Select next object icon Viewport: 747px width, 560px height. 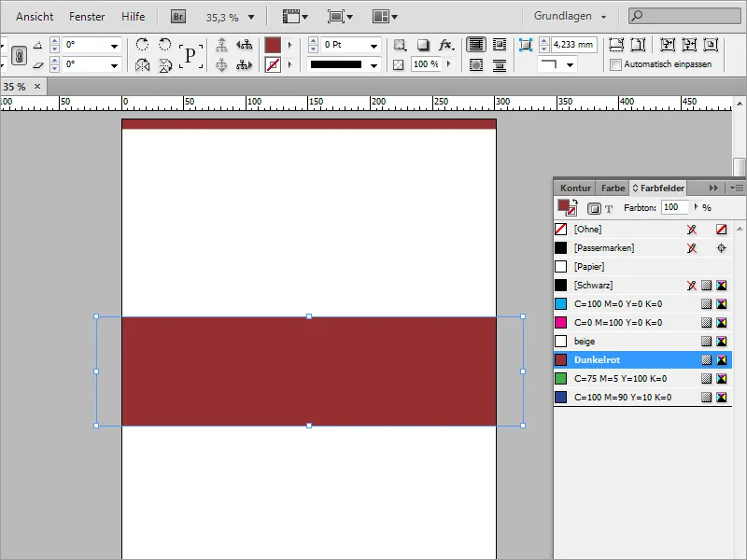point(245,64)
